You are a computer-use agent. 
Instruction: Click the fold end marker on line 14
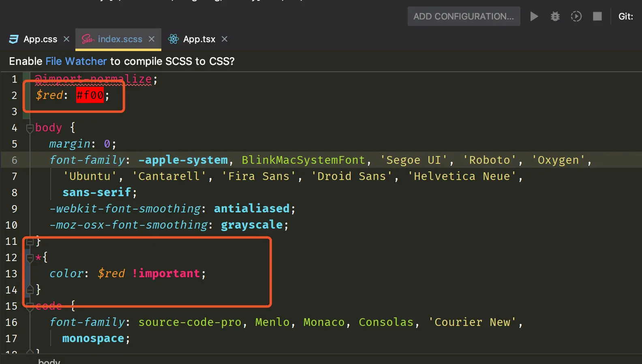[30, 289]
